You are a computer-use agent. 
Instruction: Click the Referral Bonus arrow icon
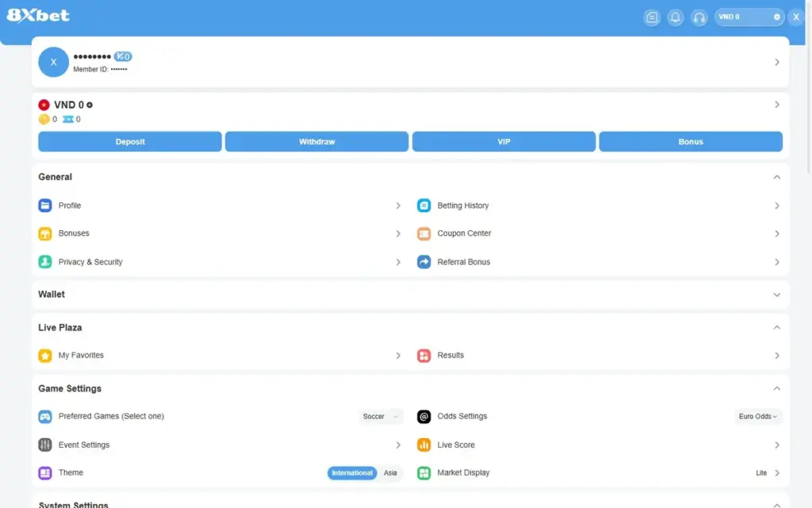[423, 262]
